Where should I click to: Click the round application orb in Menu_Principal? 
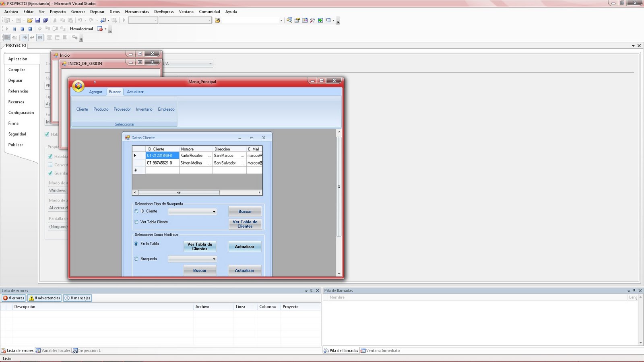(x=78, y=86)
